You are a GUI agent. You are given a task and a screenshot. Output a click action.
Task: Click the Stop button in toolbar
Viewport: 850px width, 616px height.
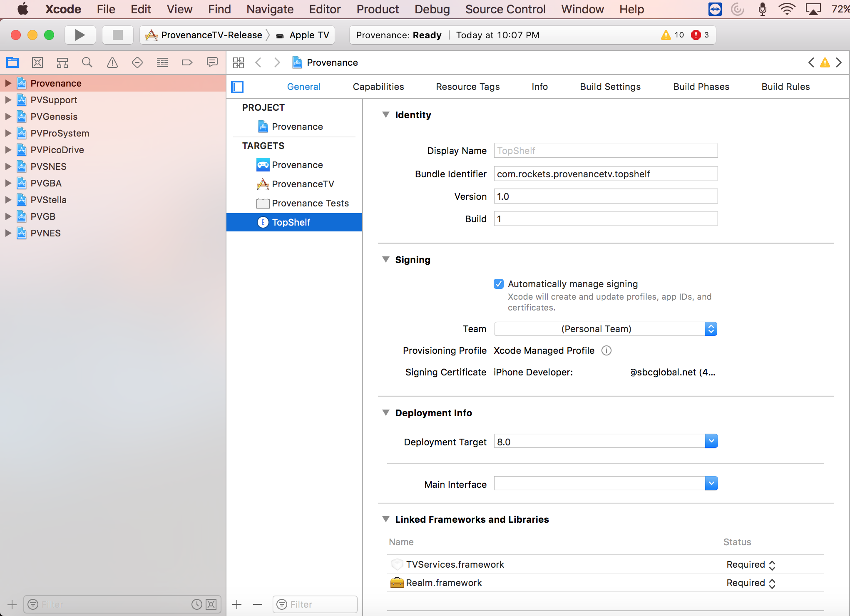coord(118,35)
